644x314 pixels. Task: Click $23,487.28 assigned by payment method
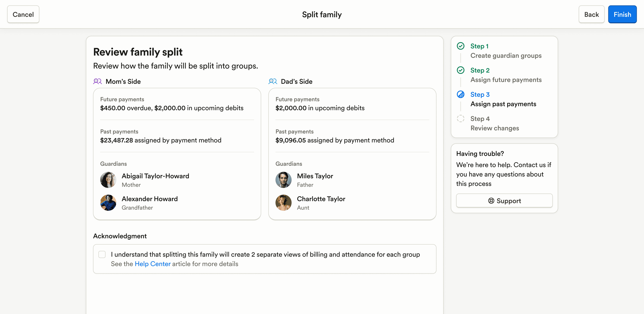[x=161, y=140]
